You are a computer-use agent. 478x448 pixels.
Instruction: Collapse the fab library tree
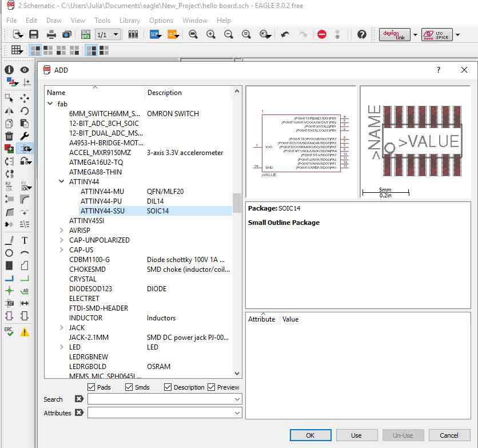[x=50, y=104]
